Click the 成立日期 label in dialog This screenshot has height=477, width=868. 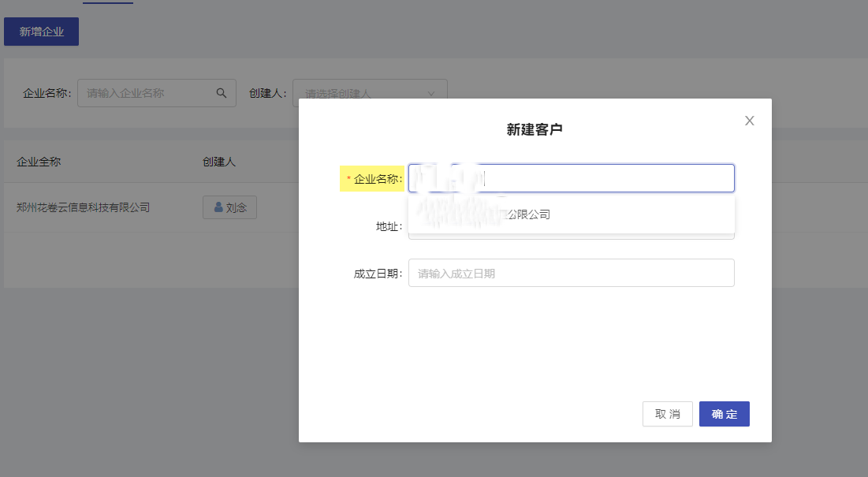coord(378,274)
